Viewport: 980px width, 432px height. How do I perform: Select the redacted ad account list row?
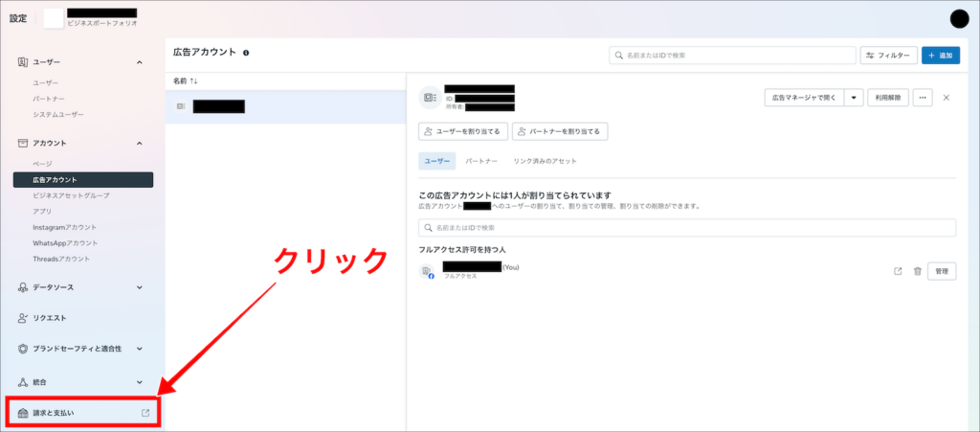[285, 107]
